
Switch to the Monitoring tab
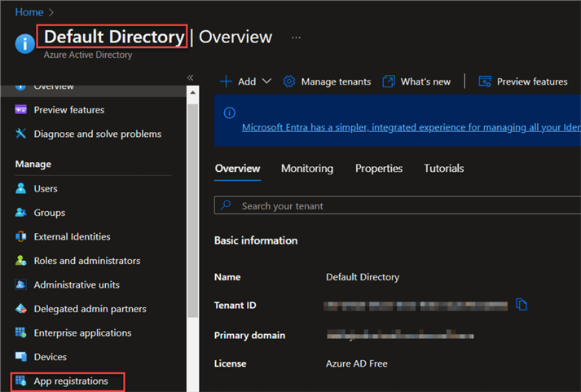pyautogui.click(x=306, y=169)
